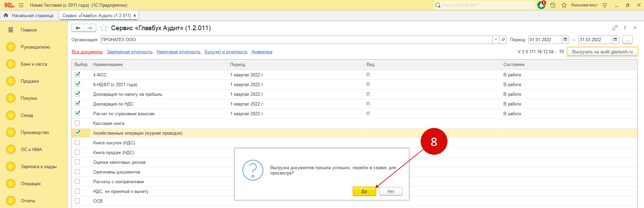
Task: Expand the Организация dropdown list
Action: 496,40
